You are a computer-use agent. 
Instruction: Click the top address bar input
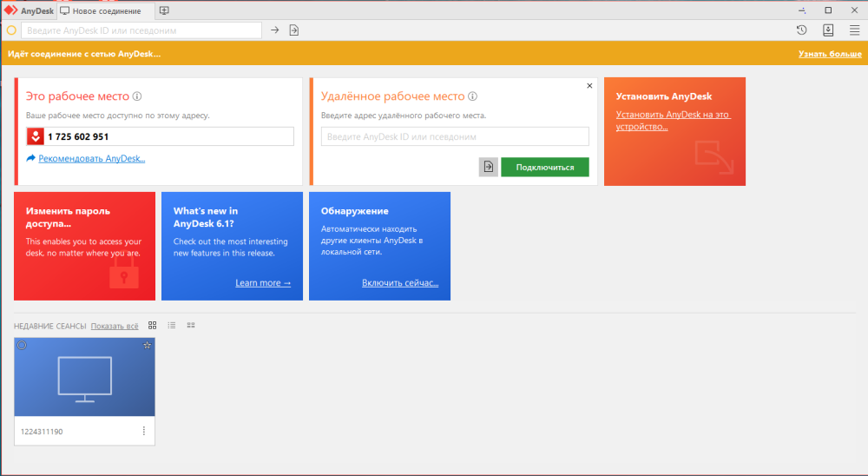click(x=141, y=30)
